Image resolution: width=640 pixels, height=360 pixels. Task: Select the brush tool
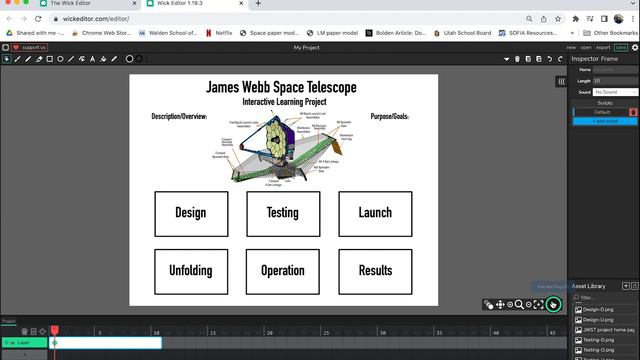click(18, 59)
